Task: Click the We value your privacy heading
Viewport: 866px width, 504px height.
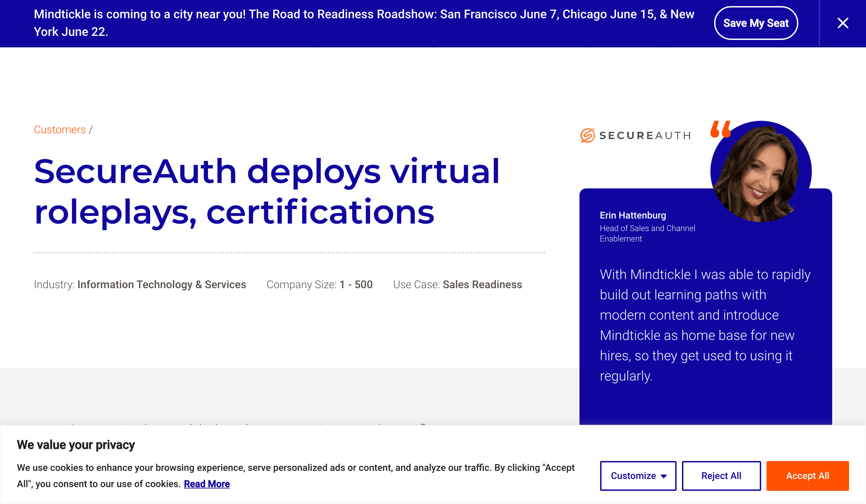Action: click(75, 444)
